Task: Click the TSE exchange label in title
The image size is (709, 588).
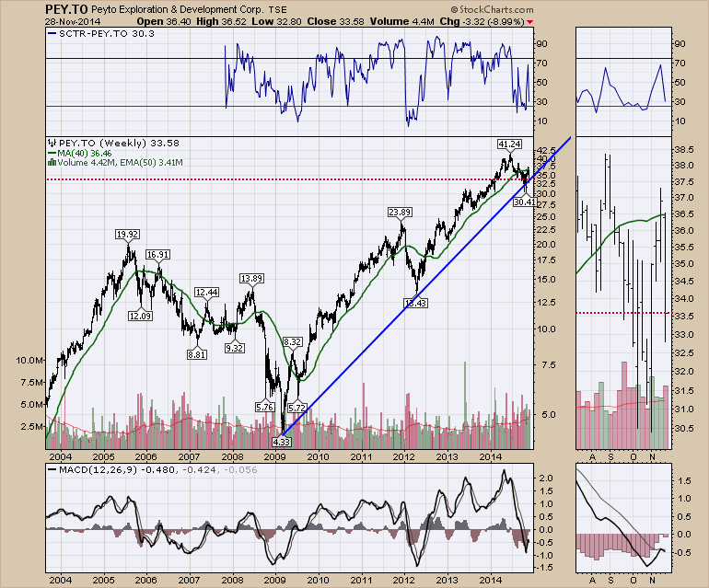Action: (x=277, y=9)
